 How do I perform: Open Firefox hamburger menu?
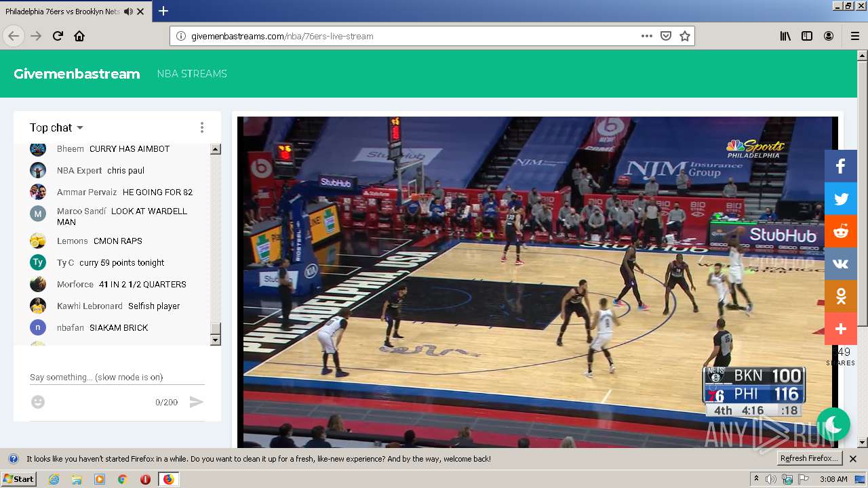[x=855, y=36]
